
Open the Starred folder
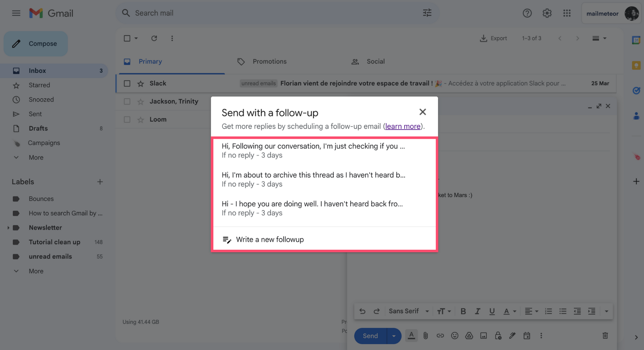[39, 85]
